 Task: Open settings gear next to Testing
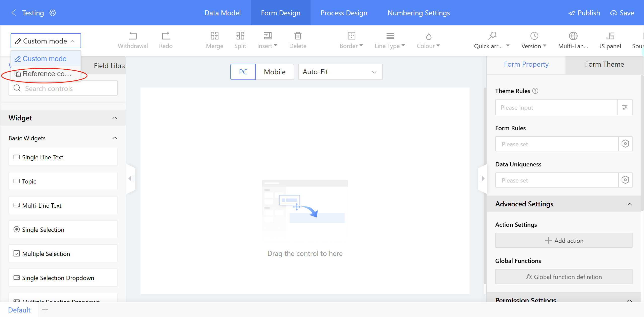point(53,13)
